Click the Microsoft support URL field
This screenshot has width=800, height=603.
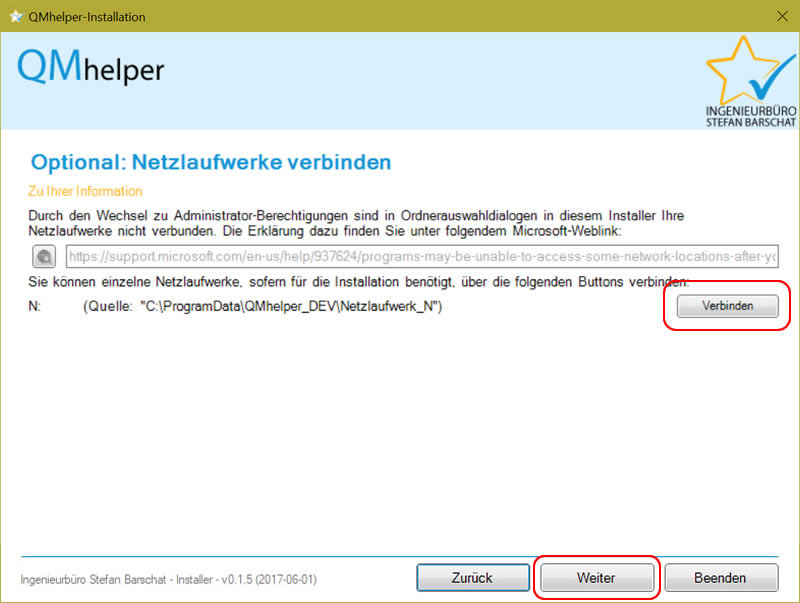tap(422, 256)
